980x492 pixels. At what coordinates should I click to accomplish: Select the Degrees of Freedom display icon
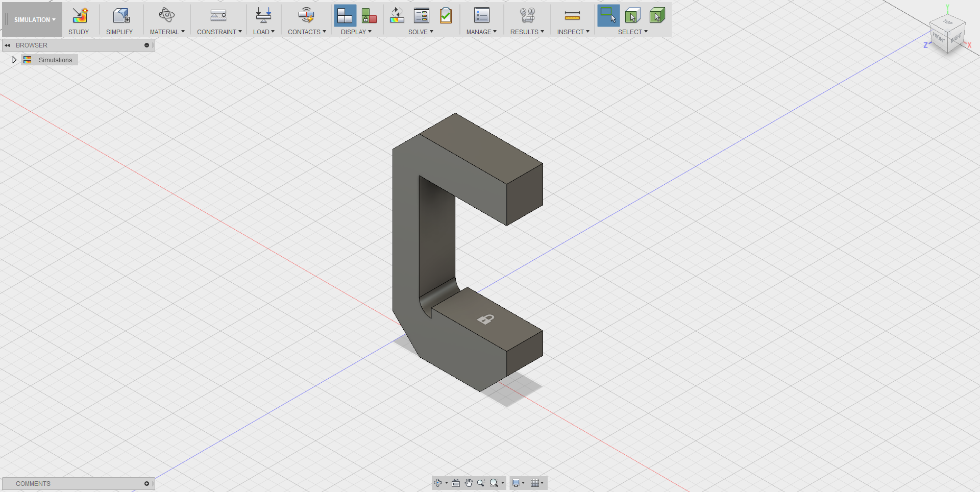click(369, 16)
